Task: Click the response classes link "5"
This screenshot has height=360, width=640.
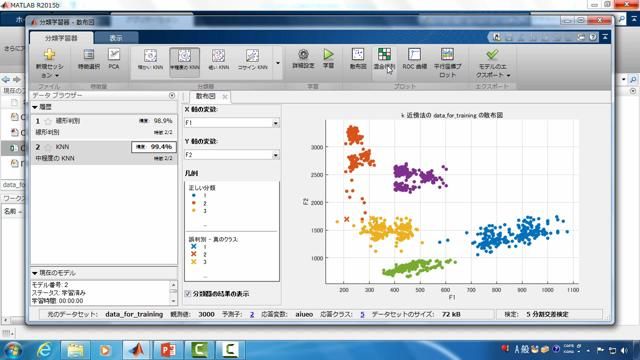Action: [x=362, y=314]
